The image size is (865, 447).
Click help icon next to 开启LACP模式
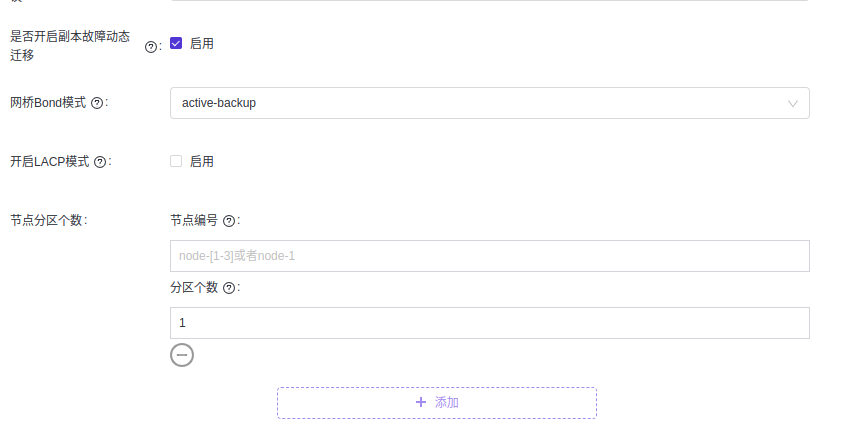tap(100, 162)
